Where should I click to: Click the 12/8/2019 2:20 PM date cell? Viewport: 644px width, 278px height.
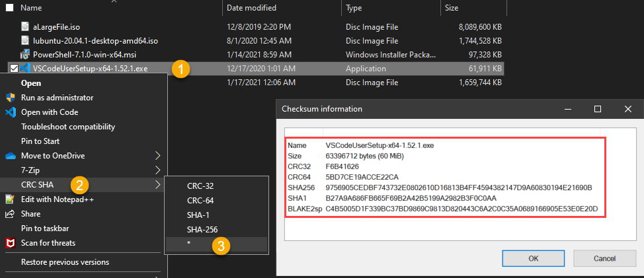(259, 28)
